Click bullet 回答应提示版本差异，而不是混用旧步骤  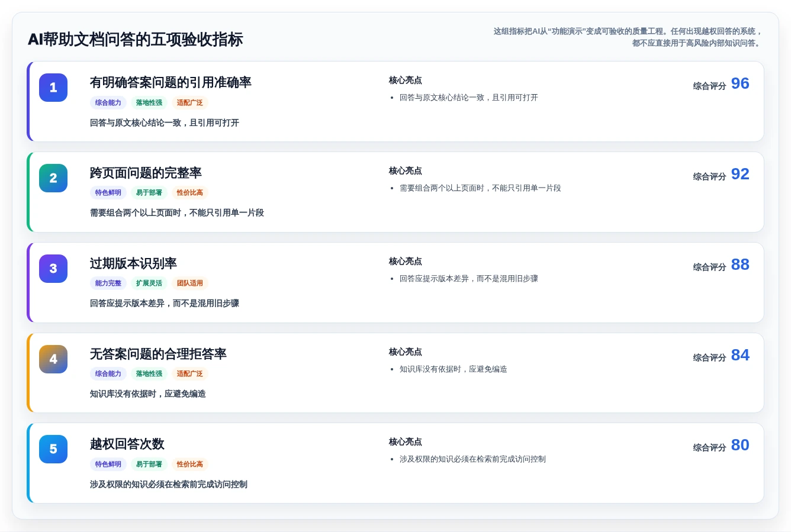(x=469, y=279)
